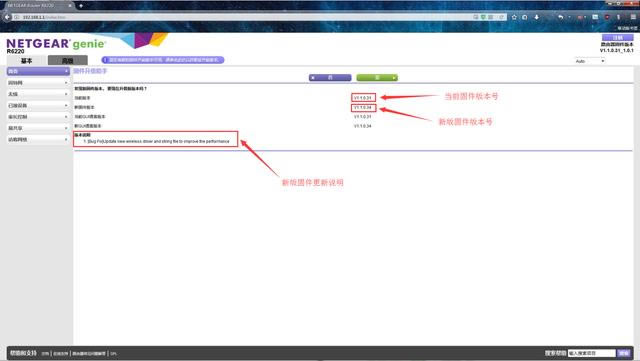
Task: Click the blue firmware notification banner
Action: [163, 60]
